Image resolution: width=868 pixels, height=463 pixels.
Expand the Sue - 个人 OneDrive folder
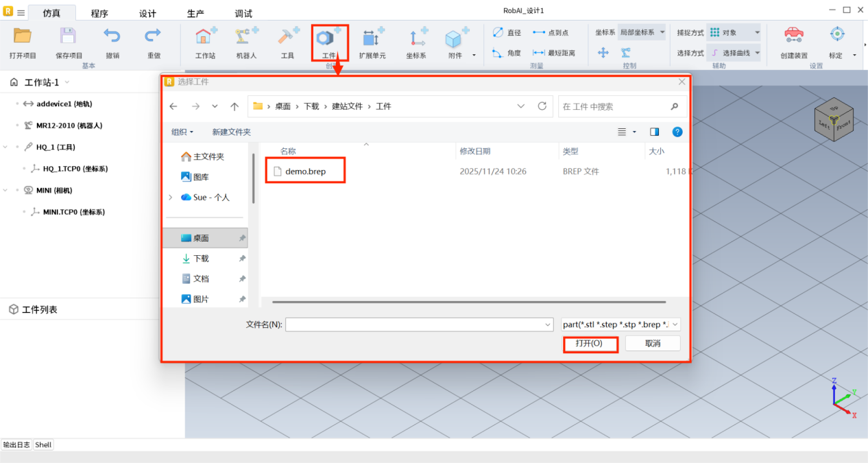[171, 198]
